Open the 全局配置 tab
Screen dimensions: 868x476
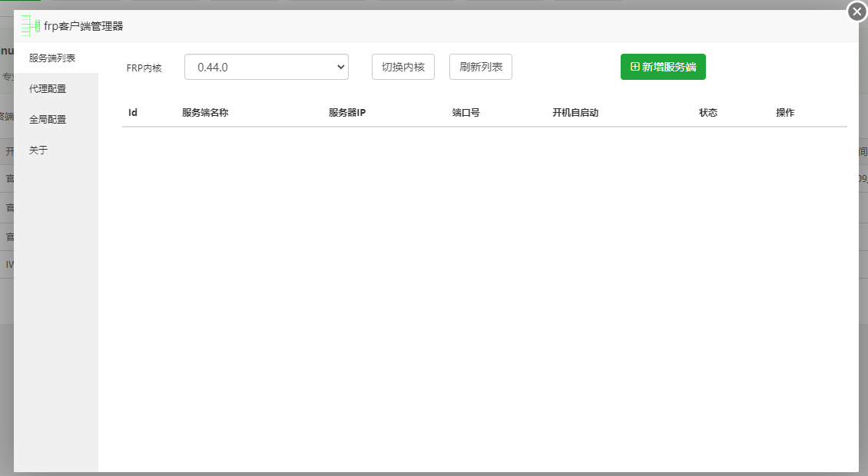tap(56, 120)
